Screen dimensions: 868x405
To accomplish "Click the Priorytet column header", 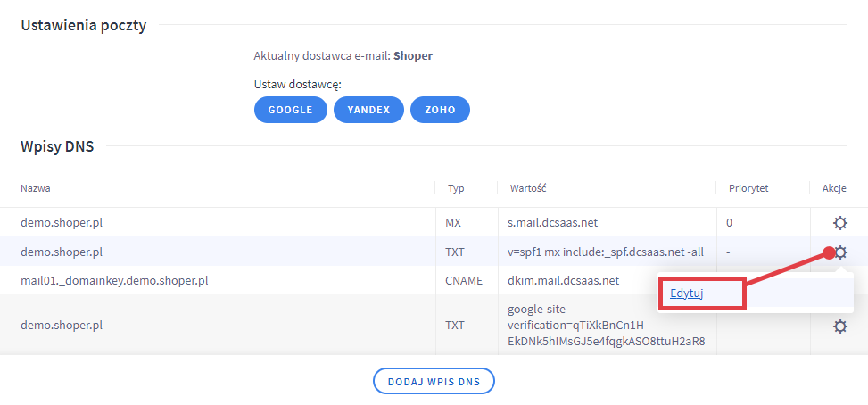I will tap(748, 189).
